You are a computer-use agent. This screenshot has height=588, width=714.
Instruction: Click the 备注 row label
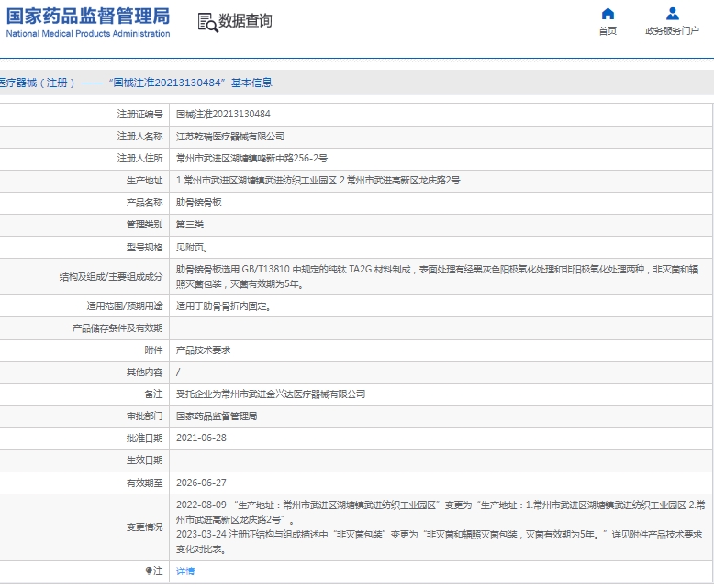pos(153,394)
